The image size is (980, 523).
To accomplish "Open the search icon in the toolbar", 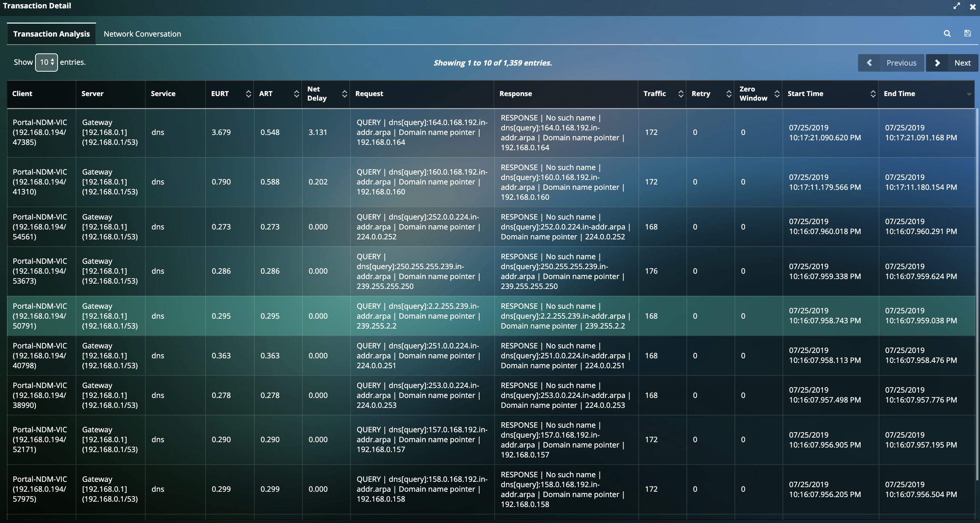I will (x=947, y=34).
